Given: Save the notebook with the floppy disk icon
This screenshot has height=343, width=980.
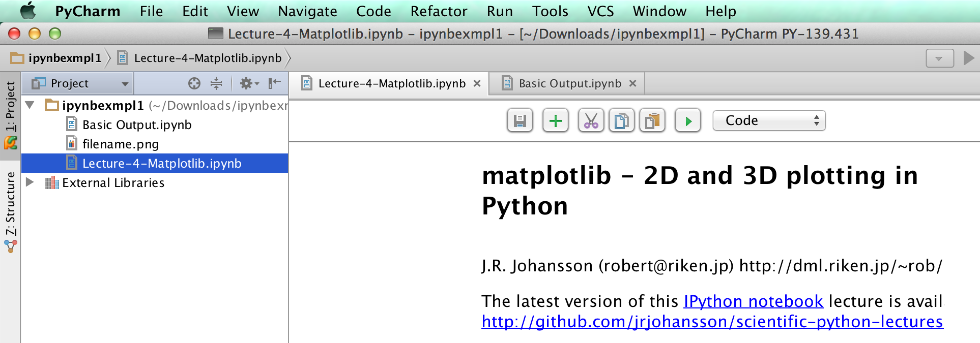Looking at the screenshot, I should (520, 121).
